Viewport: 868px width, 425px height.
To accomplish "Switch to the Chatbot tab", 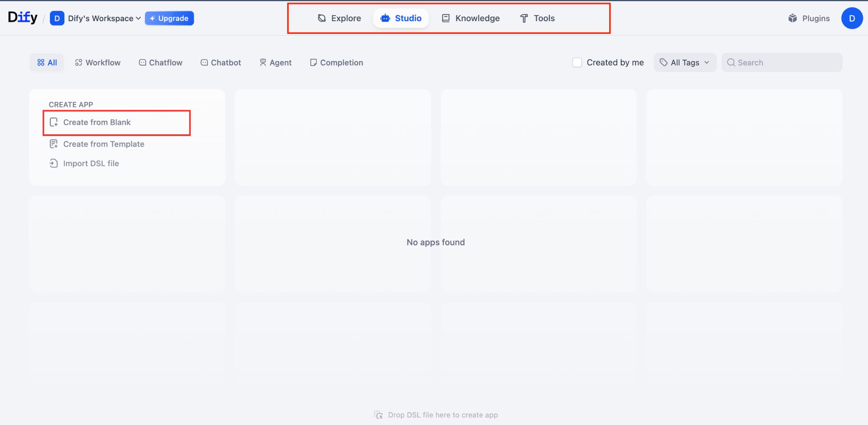I will click(x=220, y=62).
